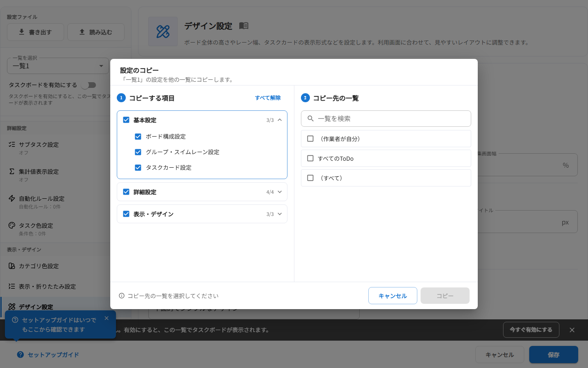Toggle the 表示・デザイン checkbox
The width and height of the screenshot is (588, 368).
coord(126,214)
